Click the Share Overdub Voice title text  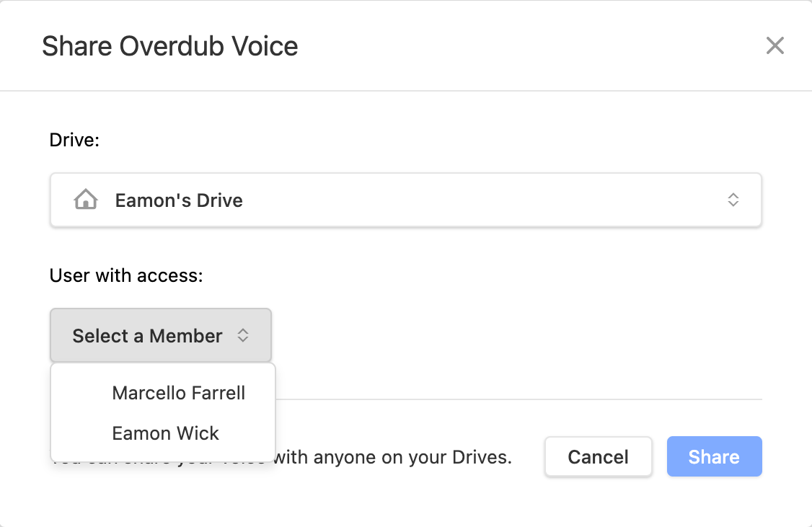[170, 46]
